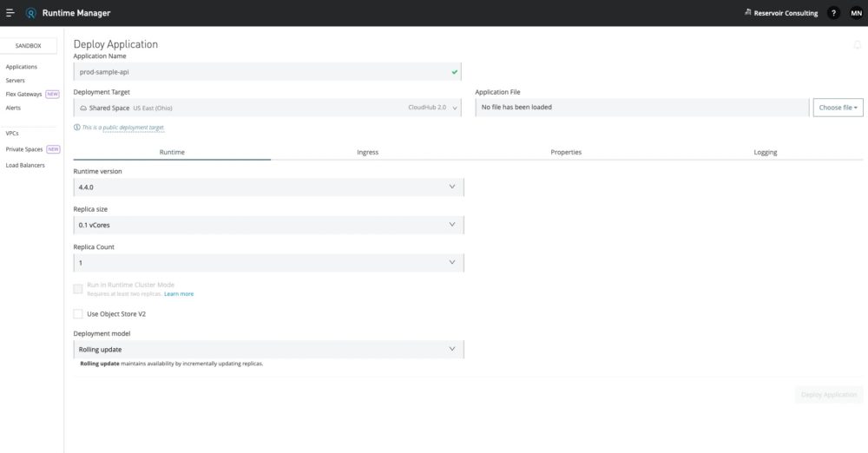
Task: Open the Deployment model dropdown
Action: 268,350
